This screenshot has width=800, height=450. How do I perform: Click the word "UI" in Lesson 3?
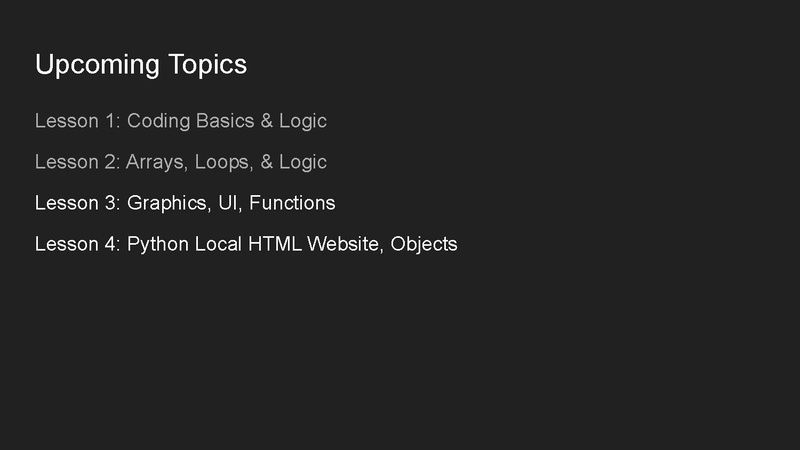click(x=231, y=203)
